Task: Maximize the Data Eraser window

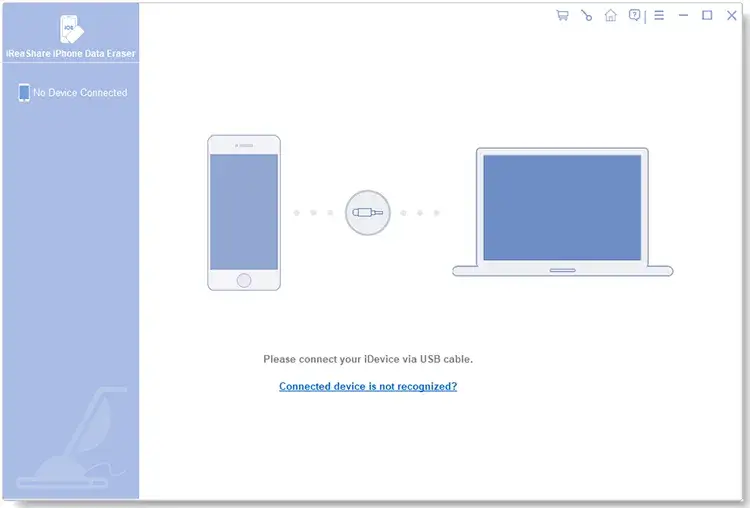Action: pos(707,16)
